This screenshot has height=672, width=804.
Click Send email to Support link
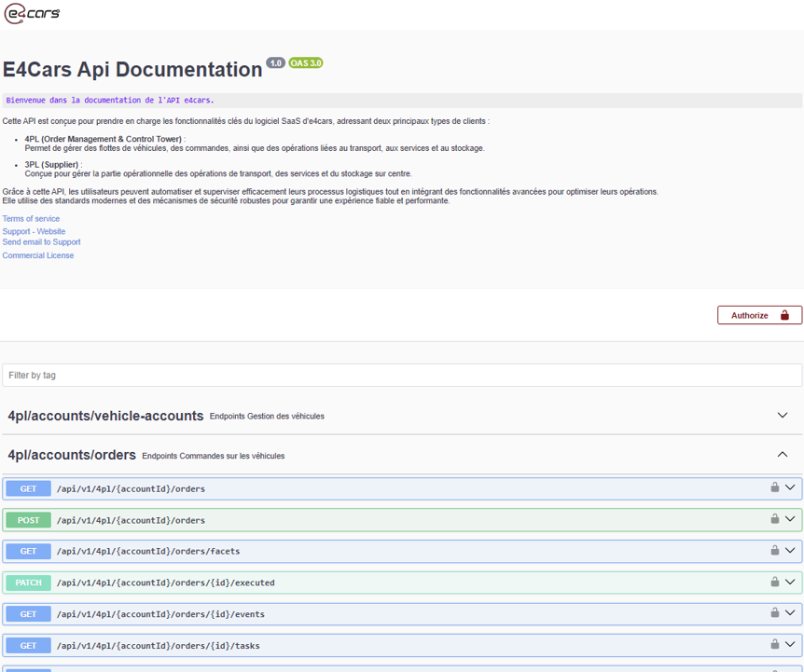(x=41, y=242)
